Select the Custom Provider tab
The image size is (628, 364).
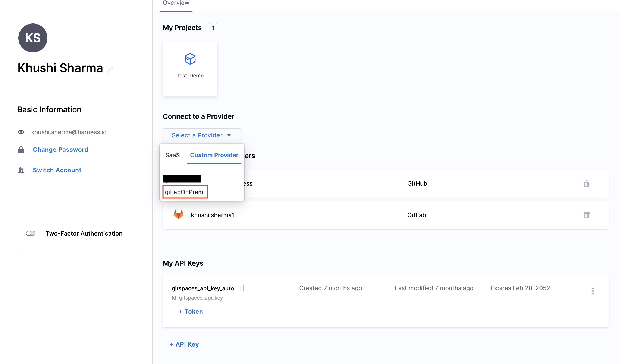(x=214, y=155)
